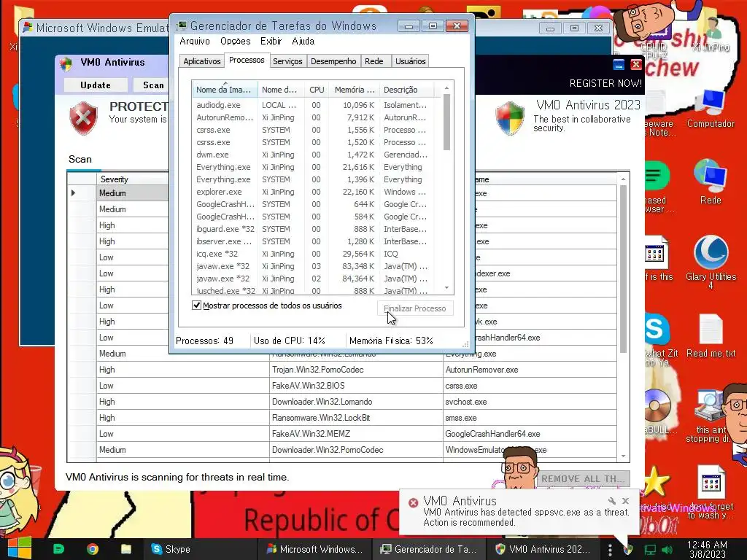Click Update in VM0 Antivirus
This screenshot has height=560, width=747.
point(96,85)
